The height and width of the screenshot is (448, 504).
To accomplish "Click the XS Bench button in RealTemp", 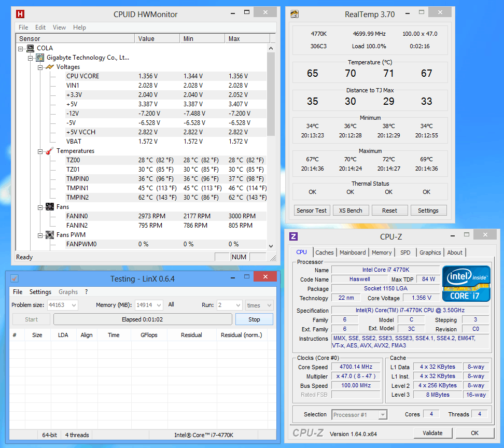I will 351,211.
